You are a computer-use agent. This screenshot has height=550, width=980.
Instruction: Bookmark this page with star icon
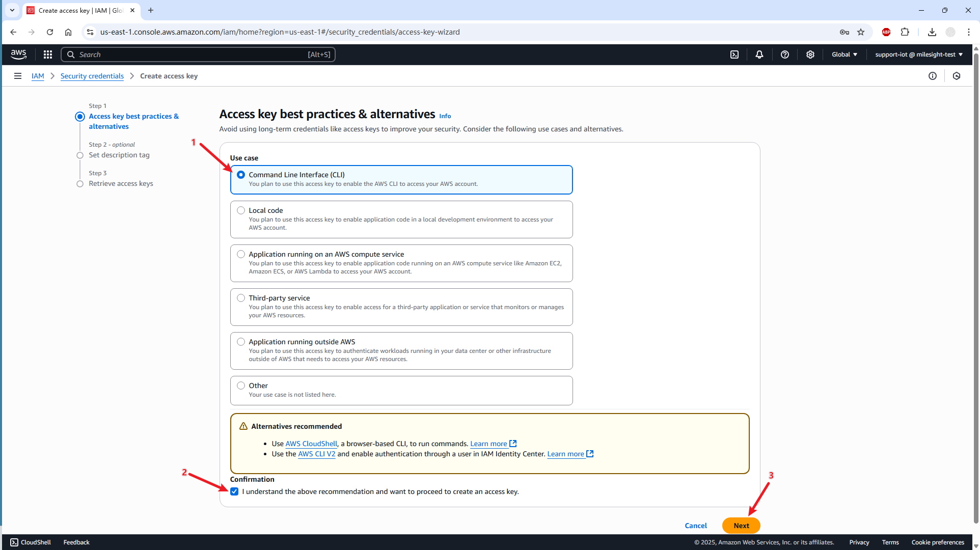pyautogui.click(x=861, y=32)
